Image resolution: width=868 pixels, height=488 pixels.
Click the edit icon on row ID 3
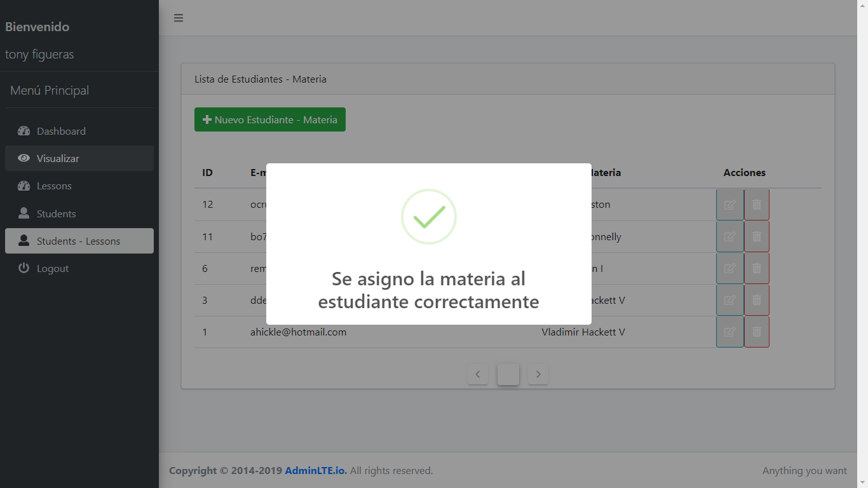click(730, 299)
